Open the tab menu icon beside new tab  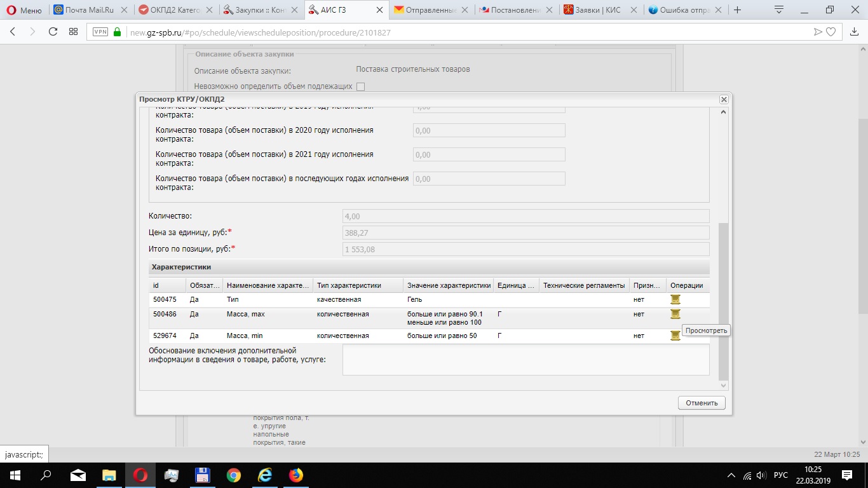[x=778, y=10]
